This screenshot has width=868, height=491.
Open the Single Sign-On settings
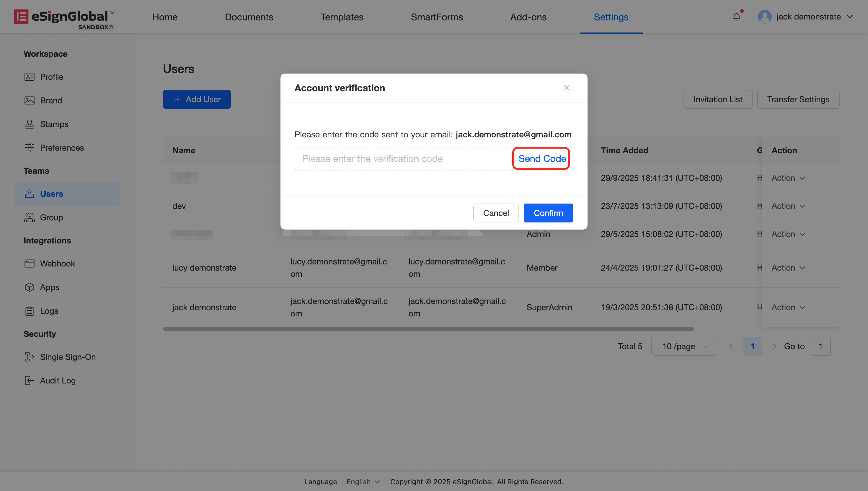(x=68, y=357)
